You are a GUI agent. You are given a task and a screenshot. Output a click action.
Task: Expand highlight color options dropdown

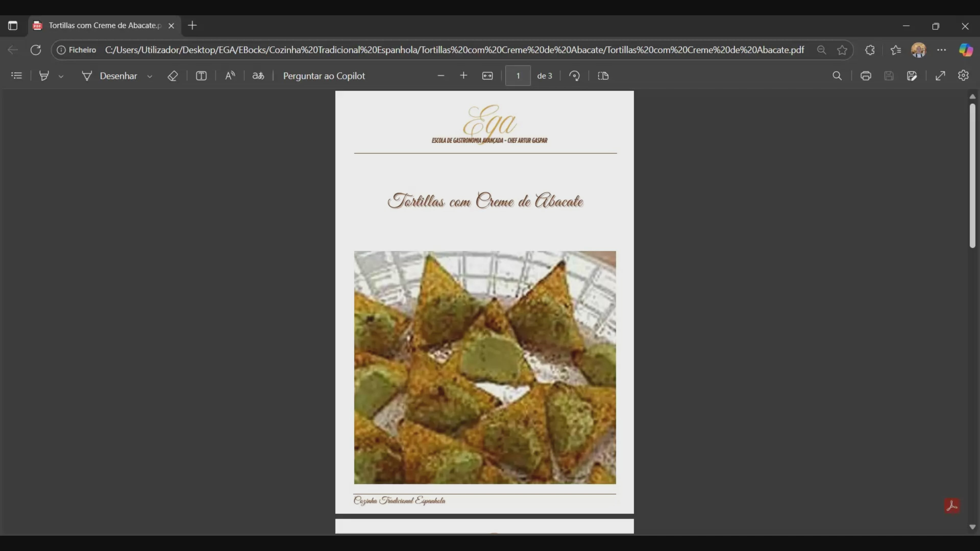pyautogui.click(x=61, y=77)
